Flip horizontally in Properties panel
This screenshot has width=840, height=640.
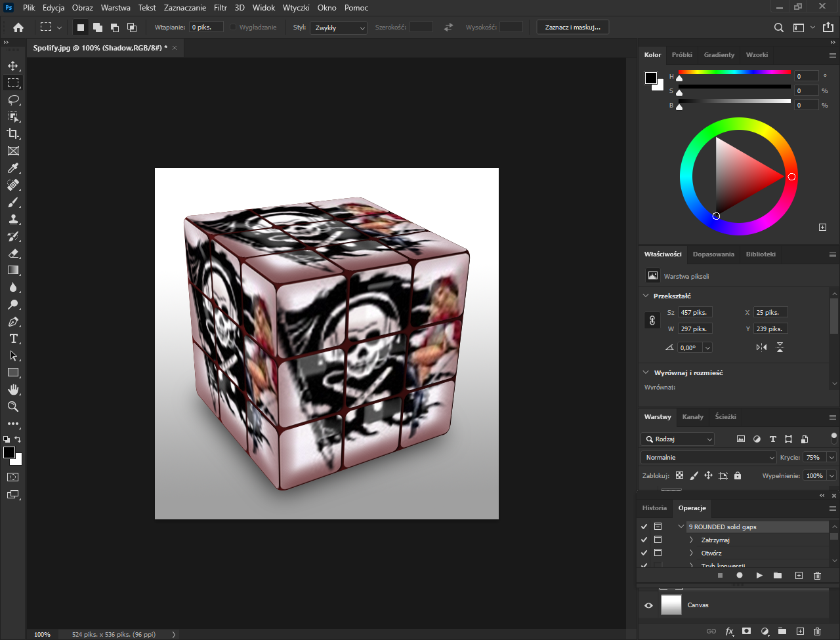(x=762, y=348)
